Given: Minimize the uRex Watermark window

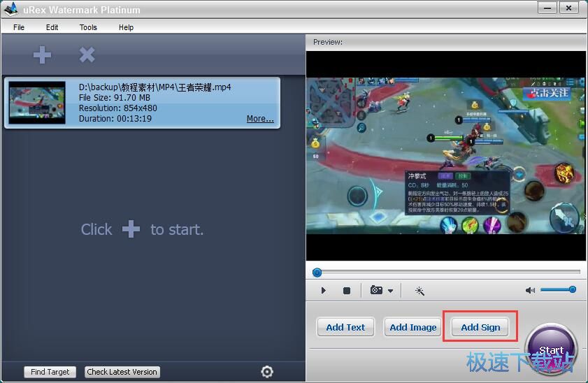Looking at the screenshot, I should (x=547, y=8).
